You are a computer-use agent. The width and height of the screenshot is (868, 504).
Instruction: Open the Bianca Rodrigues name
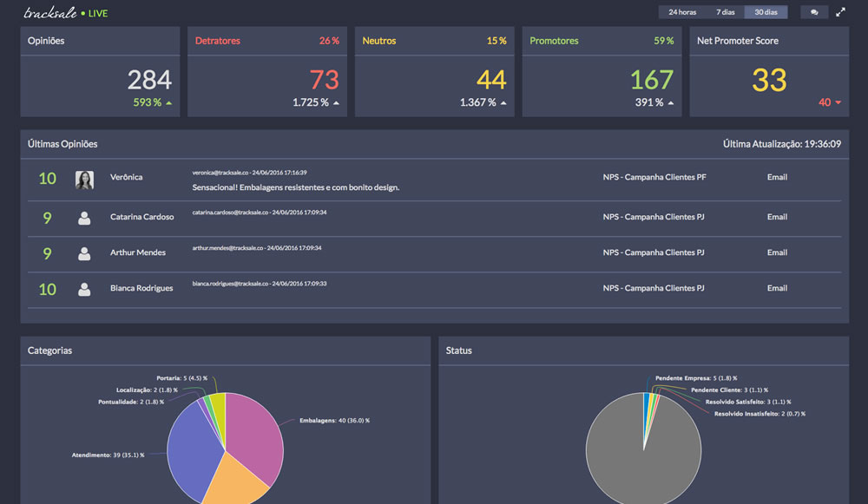(141, 288)
